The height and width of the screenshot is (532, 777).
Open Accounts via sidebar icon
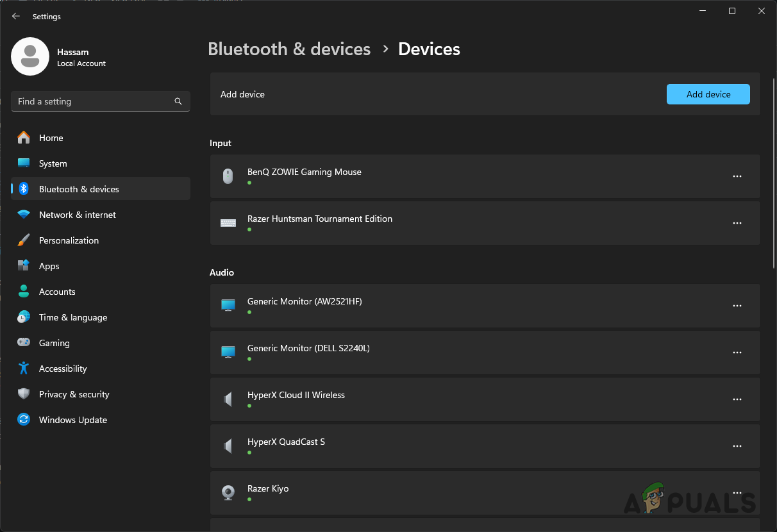point(24,292)
